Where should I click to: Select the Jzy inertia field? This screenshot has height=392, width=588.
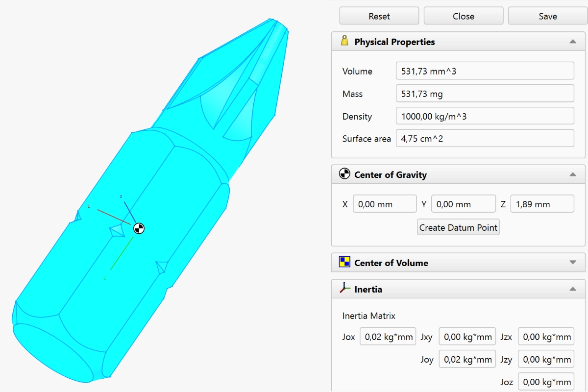(x=546, y=359)
